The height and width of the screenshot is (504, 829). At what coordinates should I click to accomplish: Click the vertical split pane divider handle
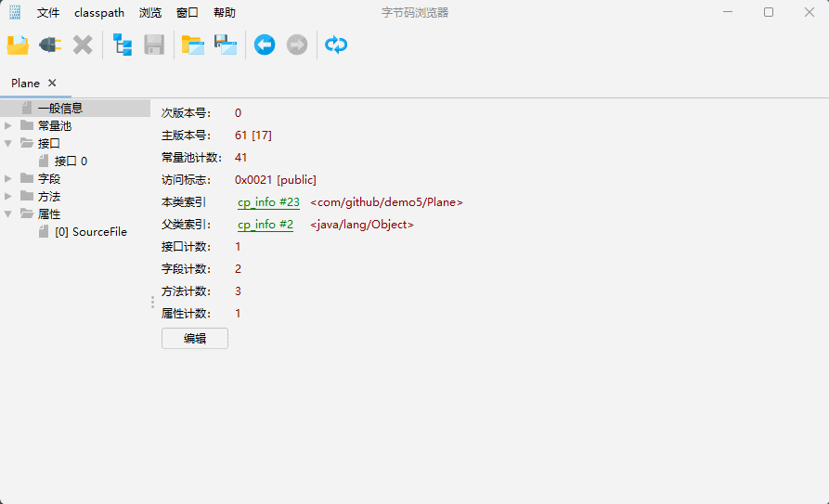pyautogui.click(x=152, y=302)
